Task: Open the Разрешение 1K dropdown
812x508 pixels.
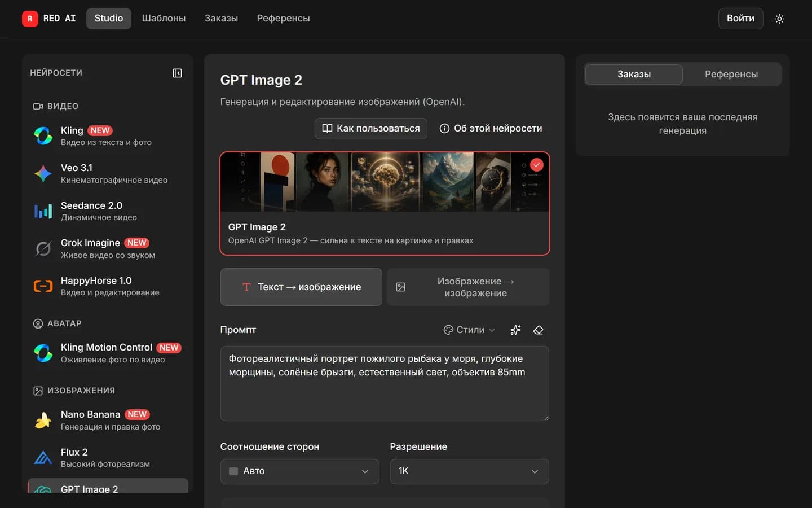Action: tap(469, 471)
